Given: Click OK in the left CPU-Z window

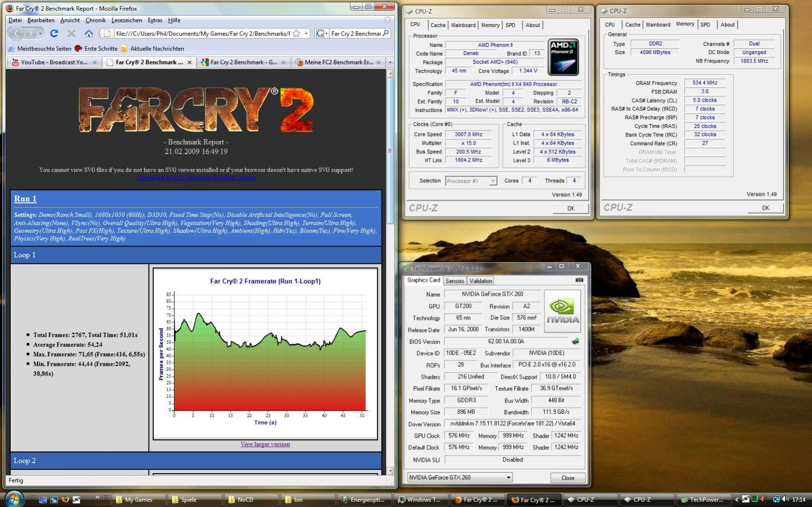Looking at the screenshot, I should tap(571, 208).
